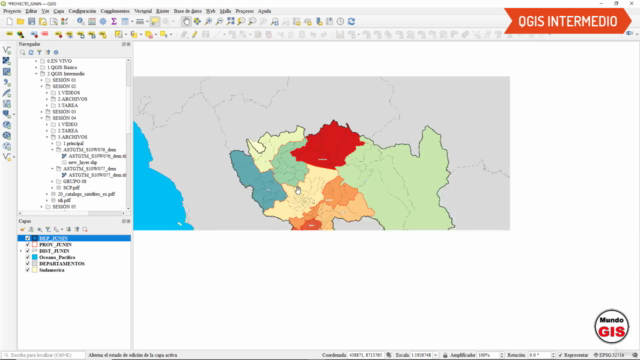Image resolution: width=640 pixels, height=360 pixels.
Task: Select the Pan Map hand tool
Action: (186, 21)
